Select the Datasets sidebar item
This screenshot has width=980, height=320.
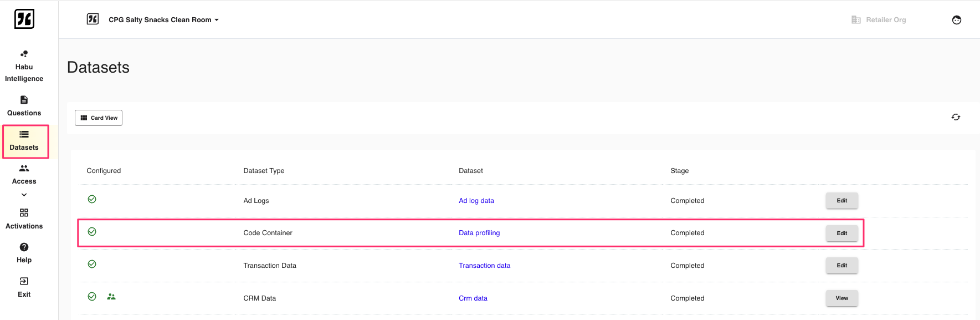(24, 141)
